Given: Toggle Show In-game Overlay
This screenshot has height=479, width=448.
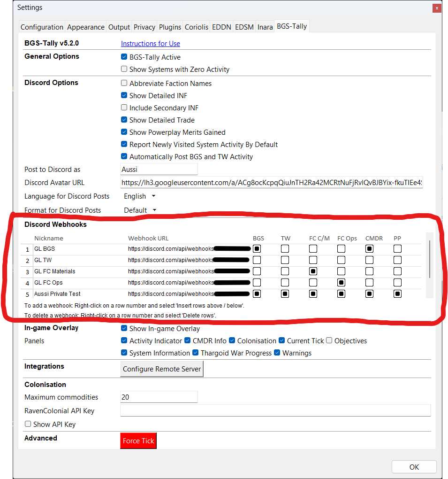Looking at the screenshot, I should (124, 328).
